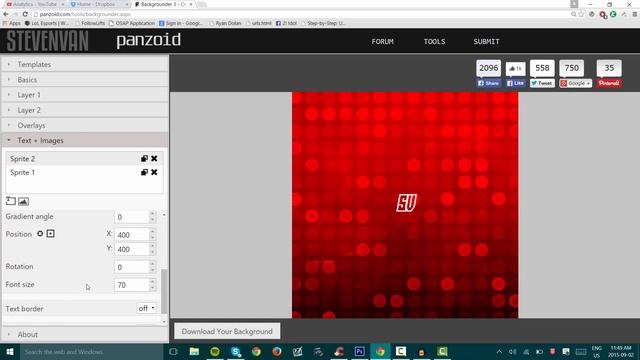
Task: Open the OSAP Application bookmark
Action: (x=132, y=23)
